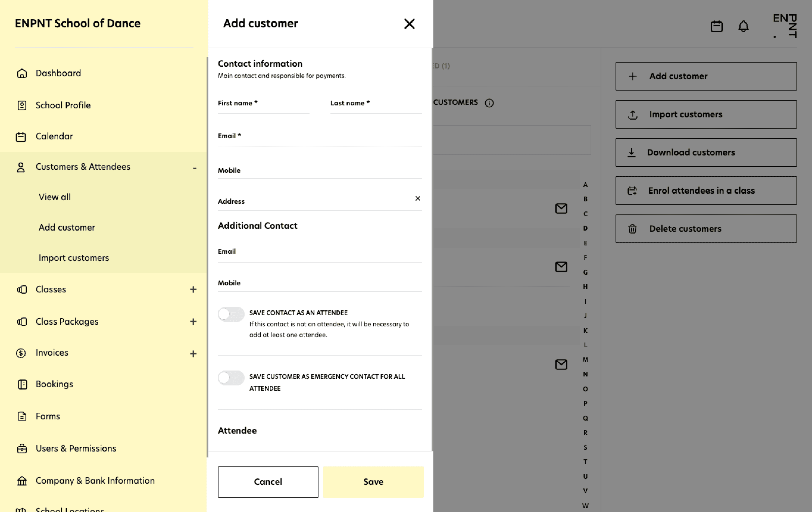Image resolution: width=812 pixels, height=512 pixels.
Task: Expand the Invoices menu
Action: pos(193,354)
